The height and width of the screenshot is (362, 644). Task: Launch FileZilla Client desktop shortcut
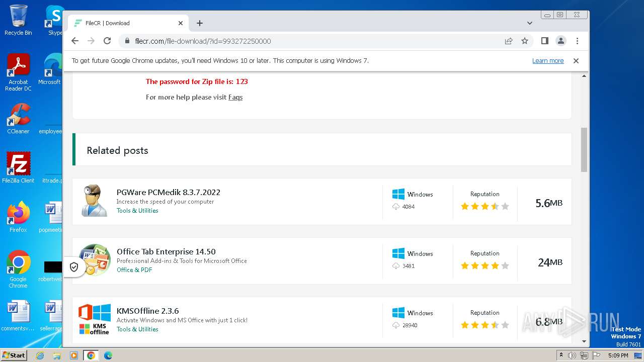click(x=18, y=167)
